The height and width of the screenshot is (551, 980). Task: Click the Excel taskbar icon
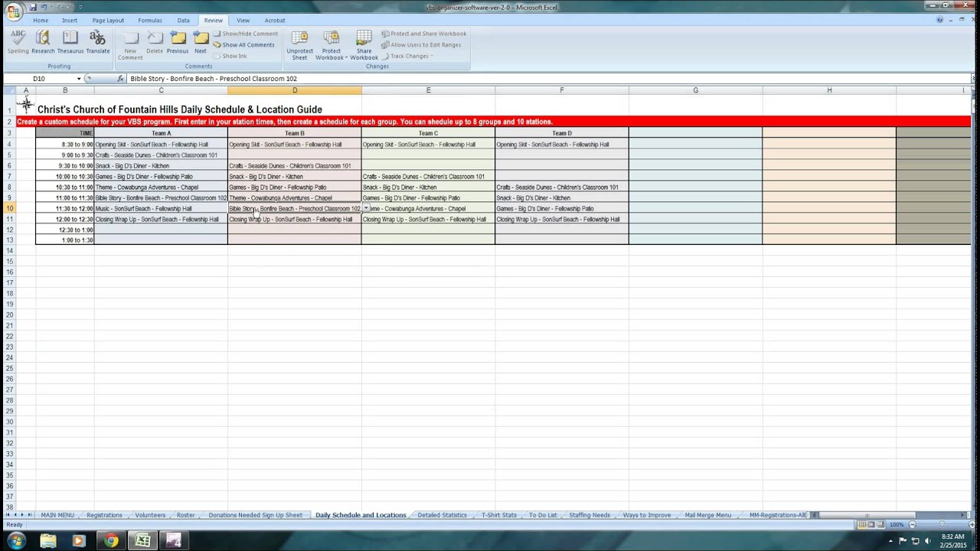pyautogui.click(x=142, y=541)
